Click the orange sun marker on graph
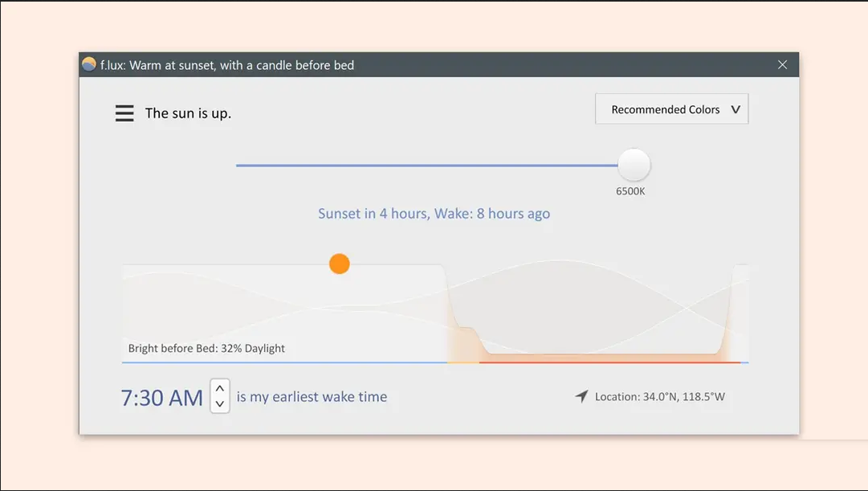The image size is (868, 491). [340, 264]
